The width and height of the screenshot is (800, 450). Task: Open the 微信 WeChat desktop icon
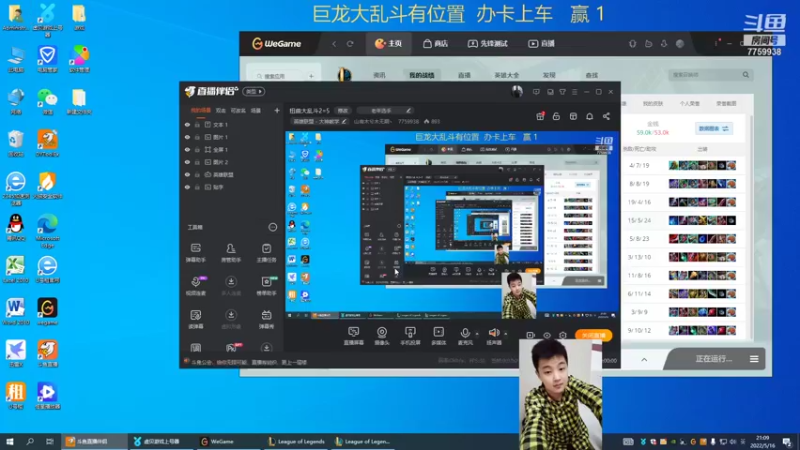(x=47, y=101)
